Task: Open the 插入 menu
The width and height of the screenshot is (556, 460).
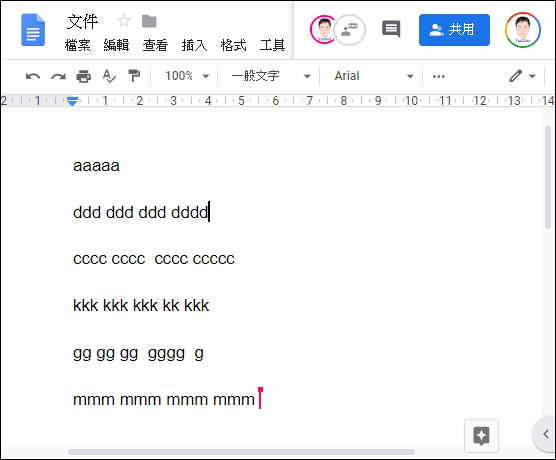Action: point(194,45)
